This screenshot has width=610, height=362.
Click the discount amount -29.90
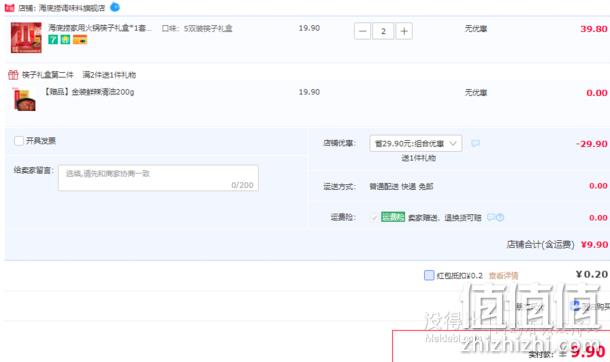pos(592,144)
